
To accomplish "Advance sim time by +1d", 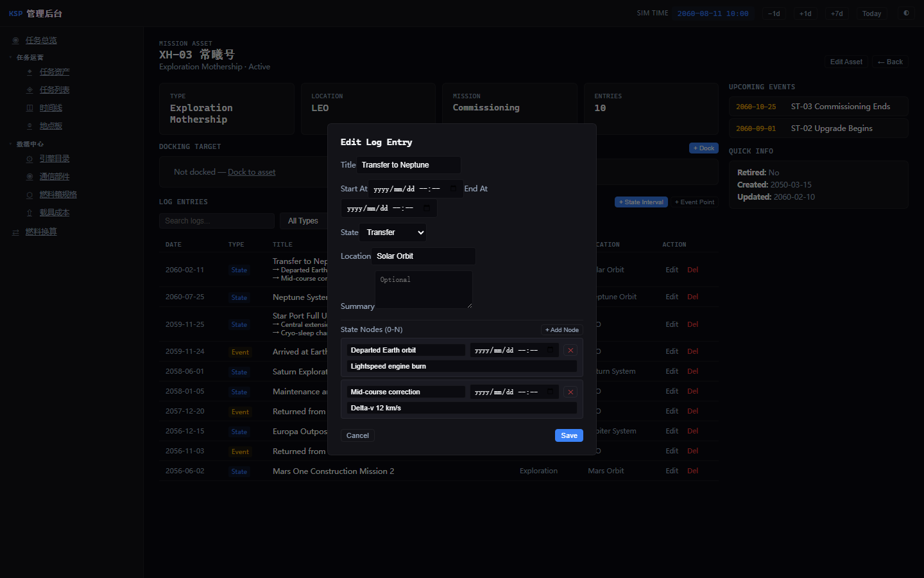I will (805, 13).
